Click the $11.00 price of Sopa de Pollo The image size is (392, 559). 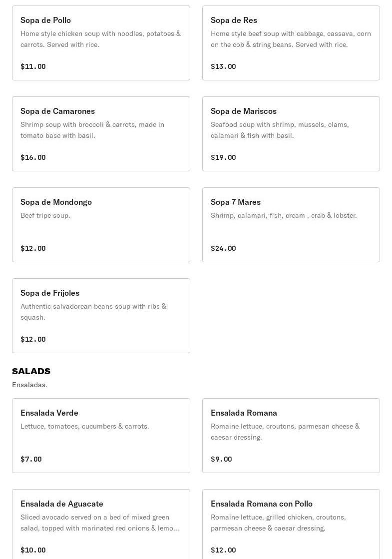(x=33, y=66)
